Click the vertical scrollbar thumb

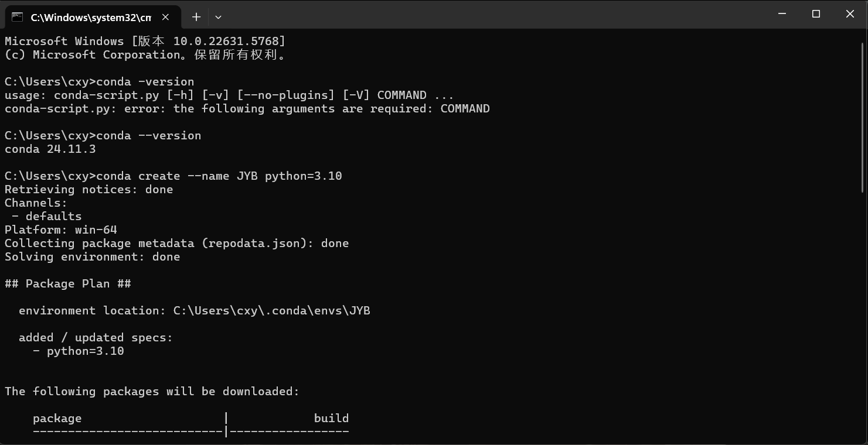[863, 117]
